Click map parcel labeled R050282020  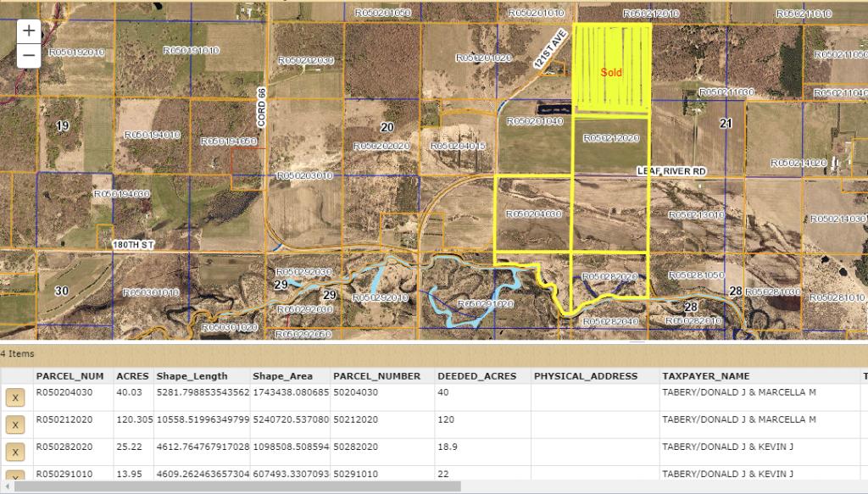(x=609, y=276)
